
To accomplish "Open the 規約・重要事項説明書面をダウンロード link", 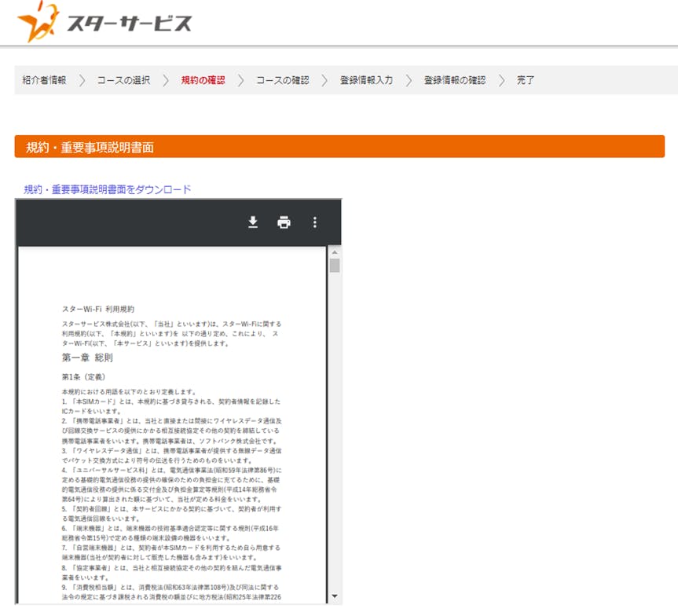I will 108,189.
